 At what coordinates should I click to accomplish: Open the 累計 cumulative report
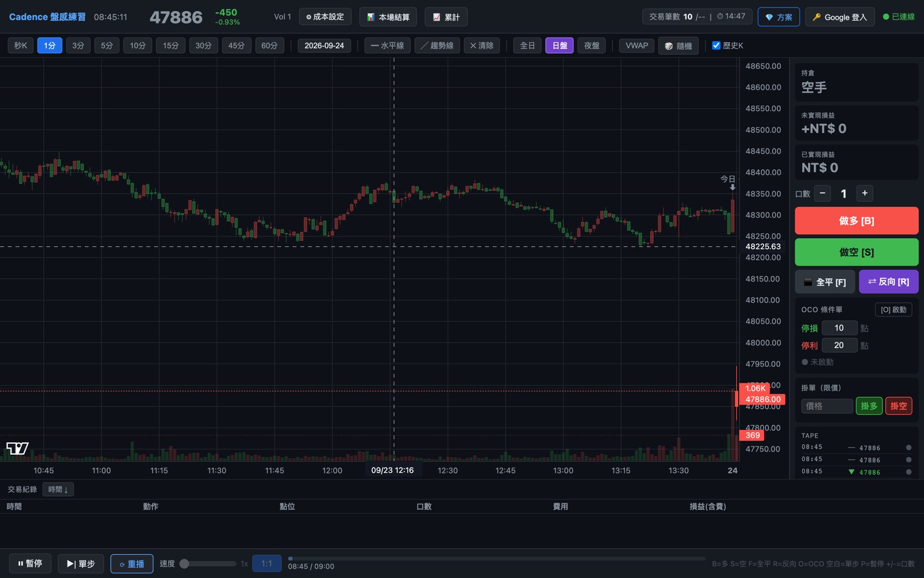click(446, 17)
